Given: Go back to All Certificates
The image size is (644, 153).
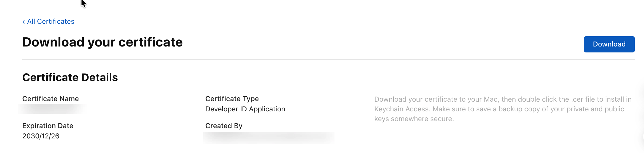Looking at the screenshot, I should [x=51, y=22].
